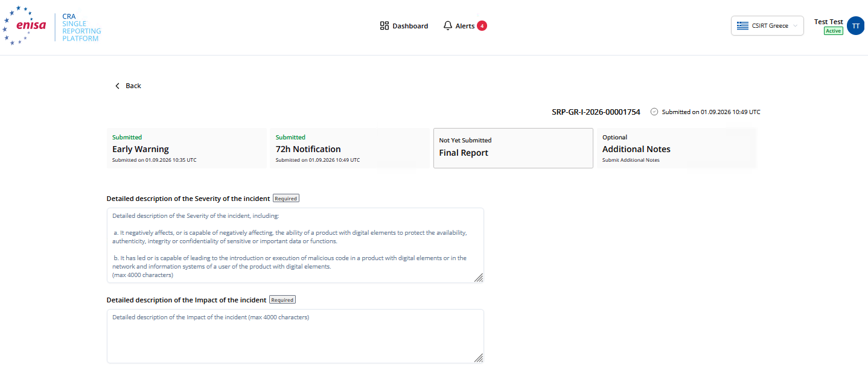Click the Back arrow chevron
868x373 pixels.
[118, 86]
